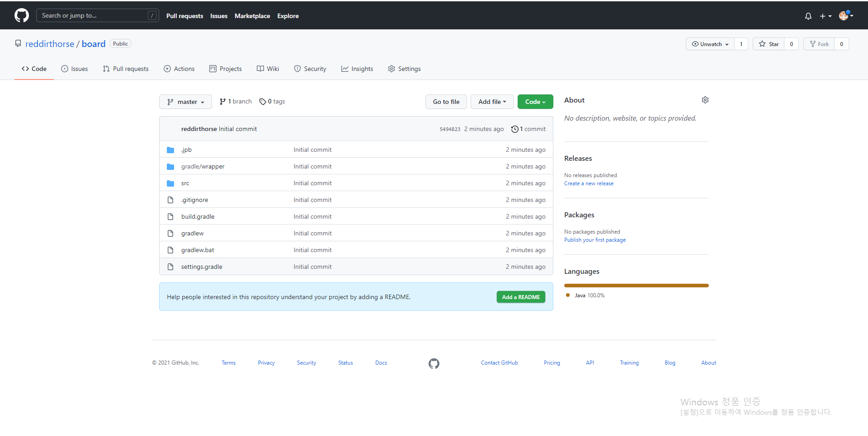
Task: Open the user avatar menu
Action: click(x=846, y=16)
